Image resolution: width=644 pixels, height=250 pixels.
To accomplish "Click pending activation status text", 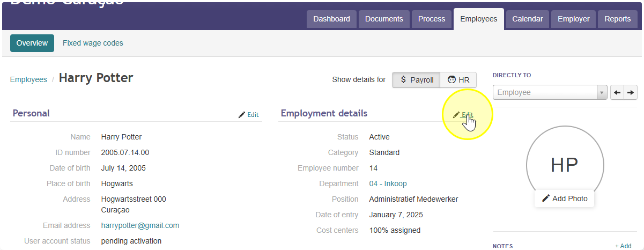I will (x=131, y=241).
